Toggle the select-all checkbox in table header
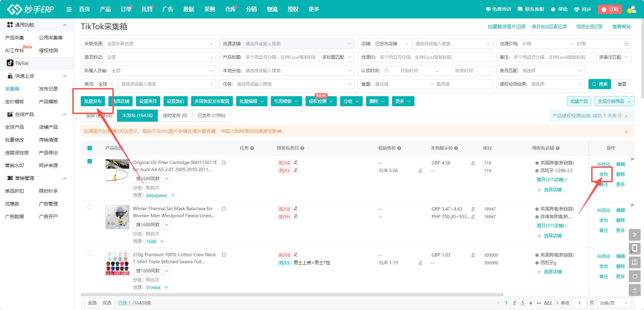 tap(90, 148)
